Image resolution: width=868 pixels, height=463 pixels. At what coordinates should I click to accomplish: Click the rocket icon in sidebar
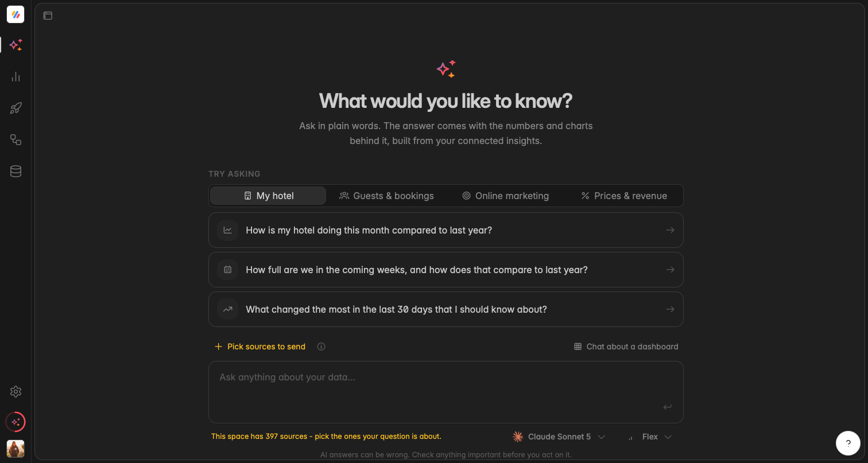pos(15,108)
